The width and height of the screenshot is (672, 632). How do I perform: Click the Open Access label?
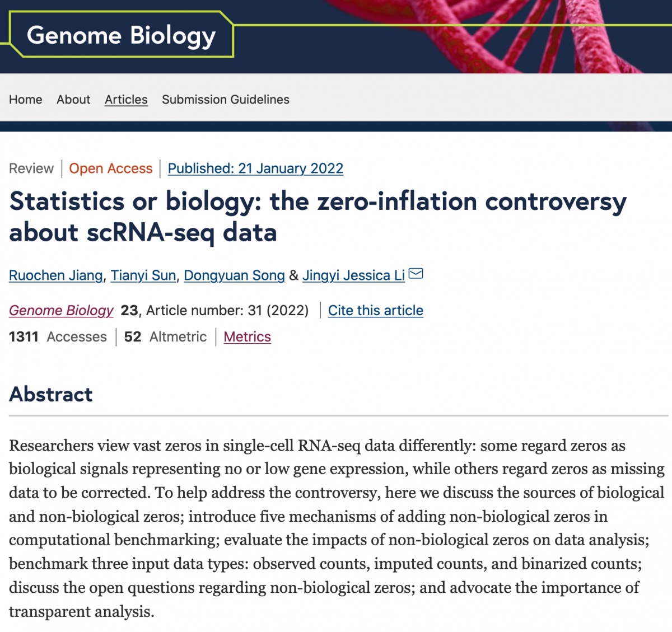[111, 168]
